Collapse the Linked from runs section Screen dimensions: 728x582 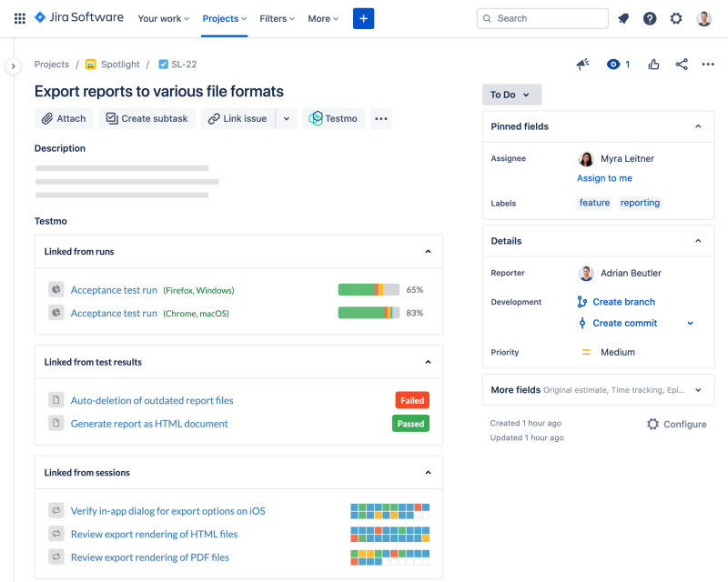[x=428, y=252]
